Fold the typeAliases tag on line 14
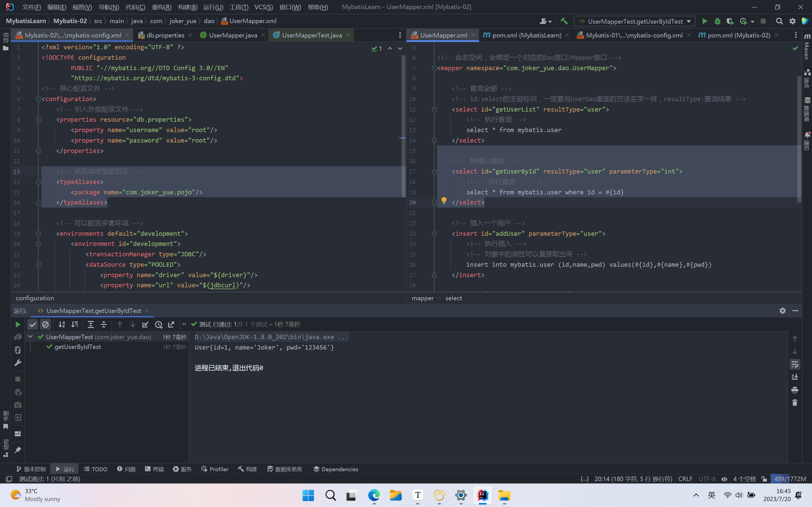The height and width of the screenshot is (507, 812). click(x=38, y=182)
